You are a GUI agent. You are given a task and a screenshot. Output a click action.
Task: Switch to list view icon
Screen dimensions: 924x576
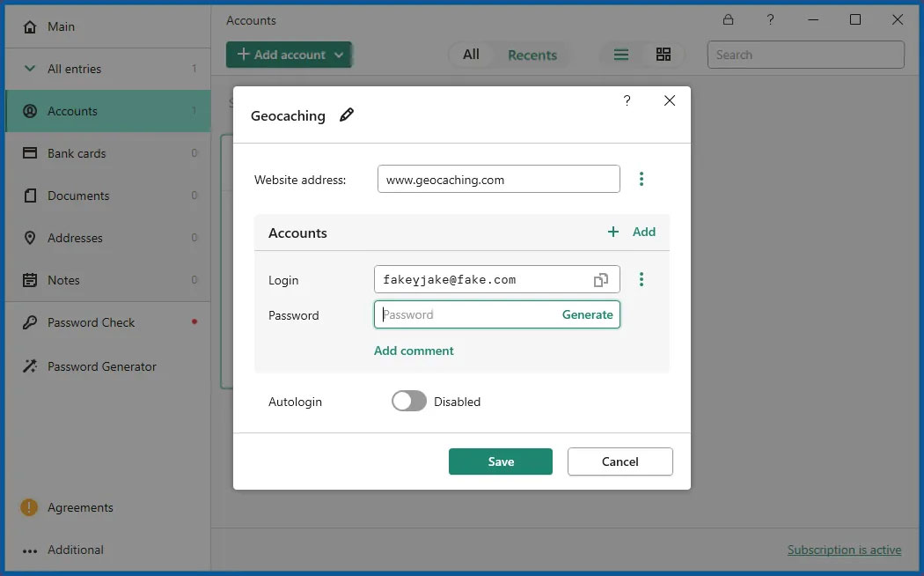[621, 55]
